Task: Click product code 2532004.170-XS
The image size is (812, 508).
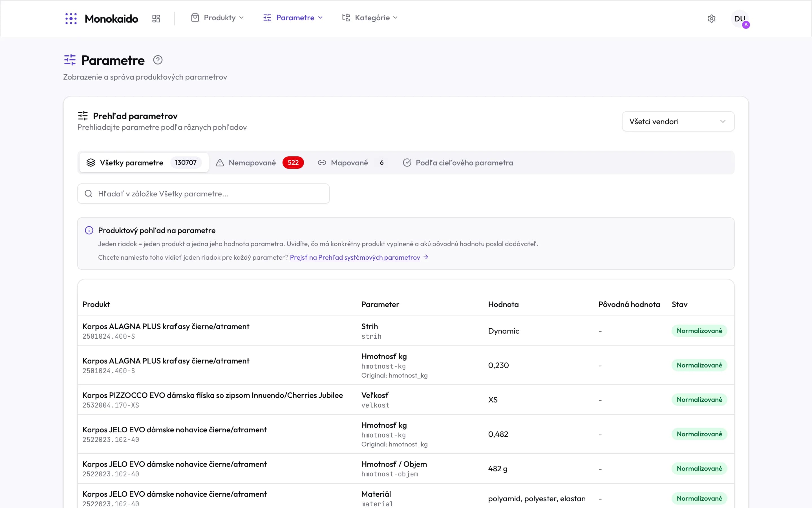Action: click(x=111, y=405)
